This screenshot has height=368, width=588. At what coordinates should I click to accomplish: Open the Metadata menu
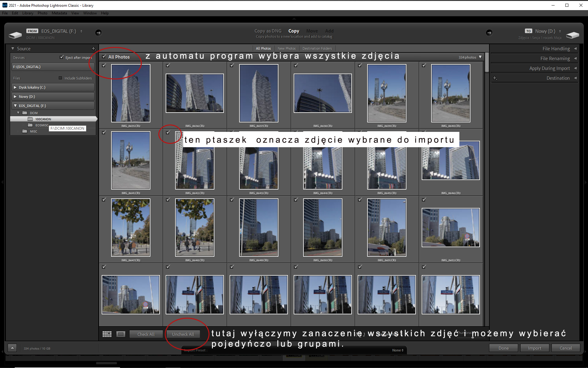click(59, 13)
